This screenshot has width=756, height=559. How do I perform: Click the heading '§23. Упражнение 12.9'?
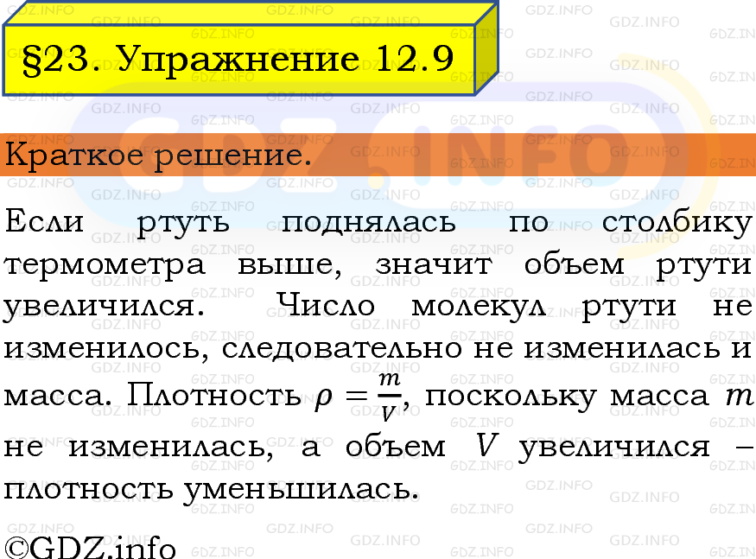tap(238, 60)
